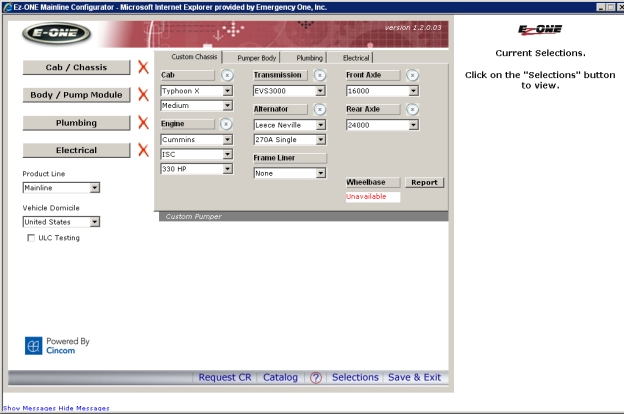The height and width of the screenshot is (414, 624).
Task: Click the red X next to Plumbing
Action: (143, 123)
